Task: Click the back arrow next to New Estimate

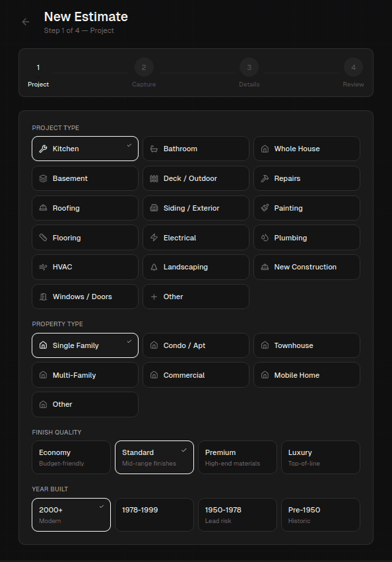Action: [x=24, y=21]
